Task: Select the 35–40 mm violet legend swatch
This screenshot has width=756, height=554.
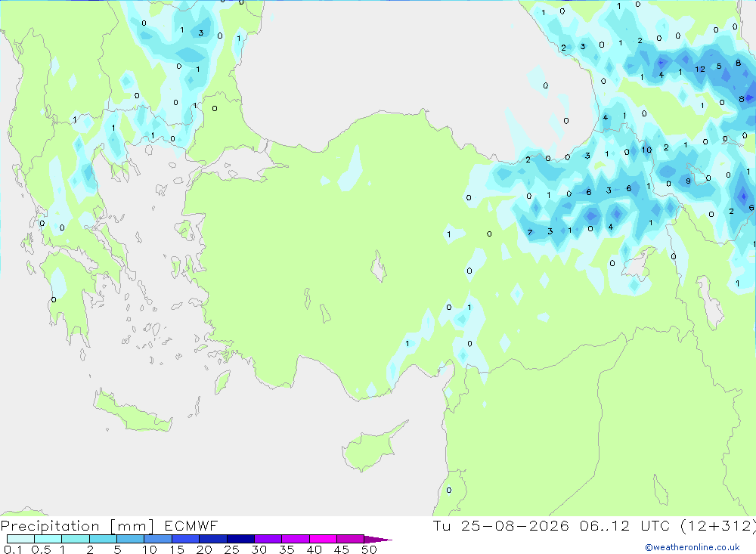Action: pyautogui.click(x=296, y=539)
